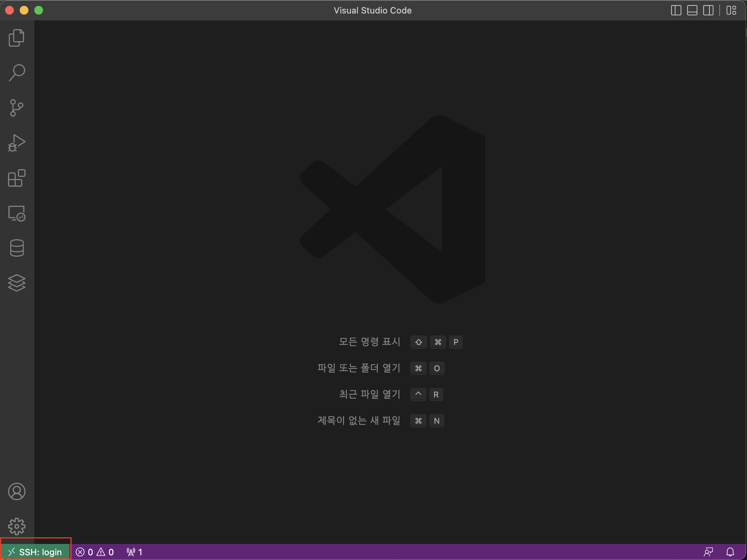Open the stacked layers icon view
The width and height of the screenshot is (747, 560).
(x=16, y=283)
